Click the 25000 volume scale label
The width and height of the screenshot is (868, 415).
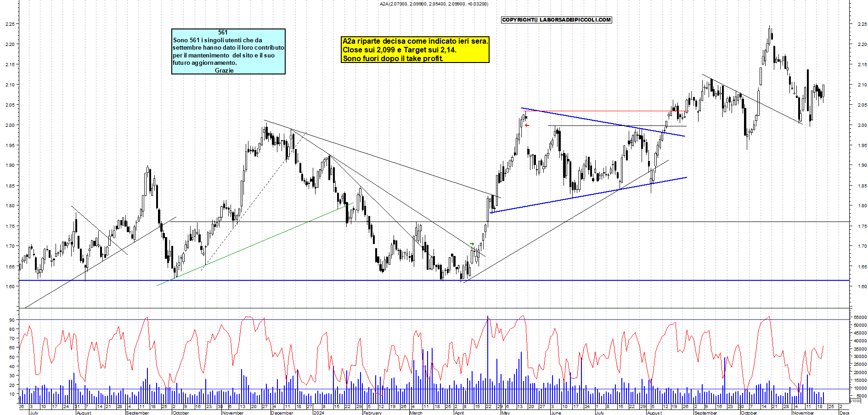pyautogui.click(x=860, y=364)
